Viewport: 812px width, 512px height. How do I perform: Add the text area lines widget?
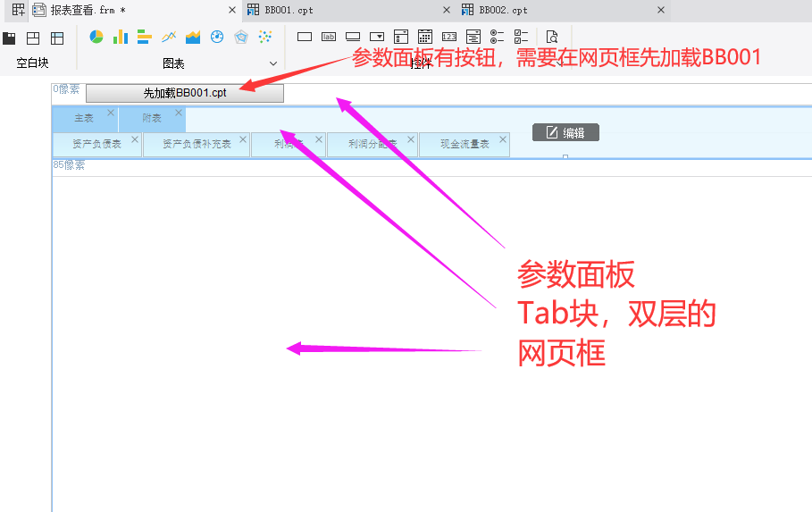click(x=473, y=37)
